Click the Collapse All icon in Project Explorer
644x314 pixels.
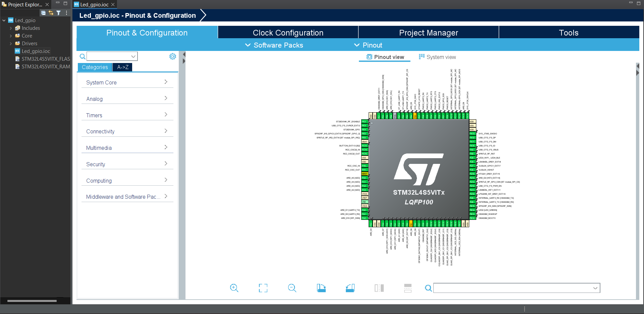click(43, 13)
